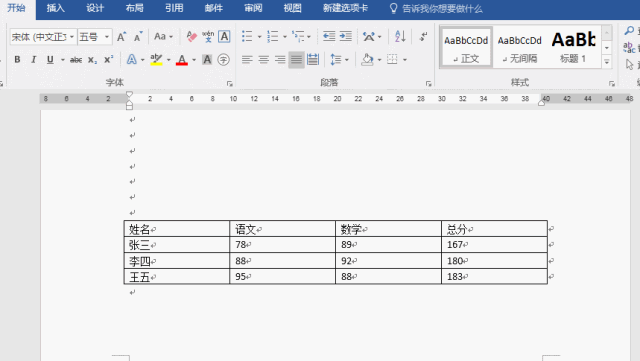Click the Phonetic Guide icon

point(208,37)
